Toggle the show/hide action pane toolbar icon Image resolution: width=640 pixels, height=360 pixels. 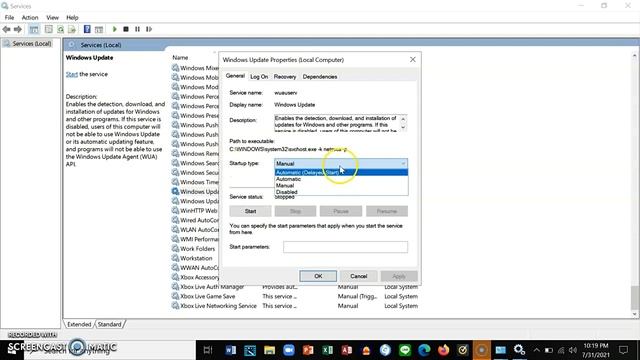click(99, 29)
